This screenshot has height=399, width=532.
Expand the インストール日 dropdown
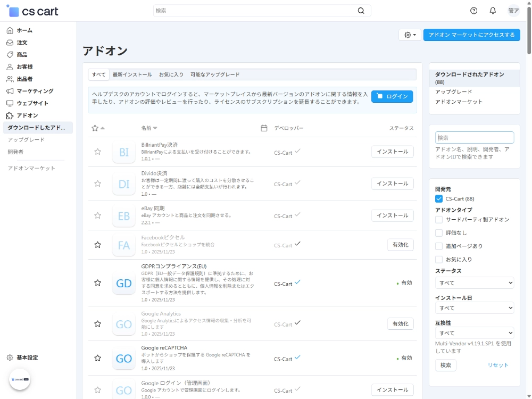475,308
